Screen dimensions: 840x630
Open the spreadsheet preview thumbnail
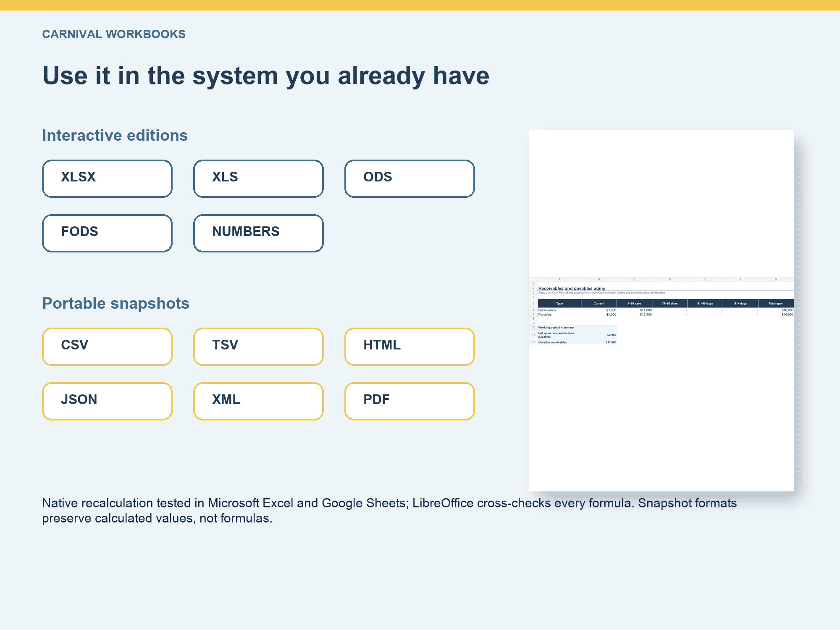tap(661, 311)
